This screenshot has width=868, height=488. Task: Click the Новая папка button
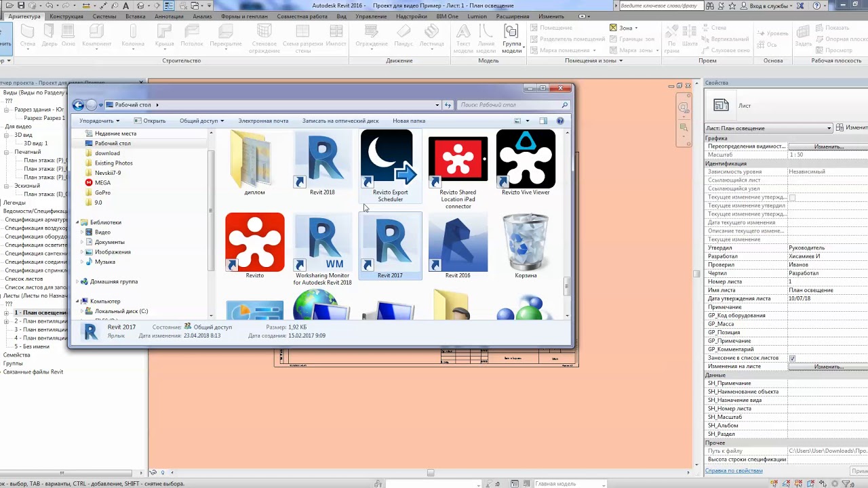[409, 121]
